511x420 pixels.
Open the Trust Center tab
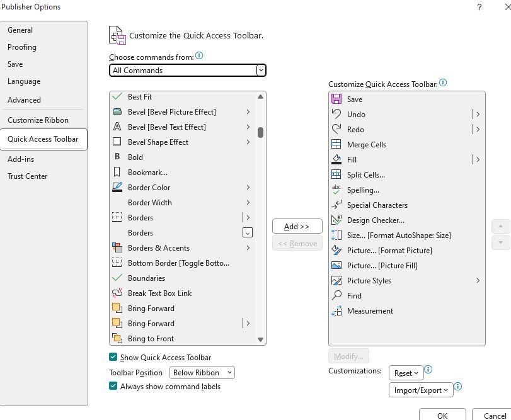[x=43, y=176]
